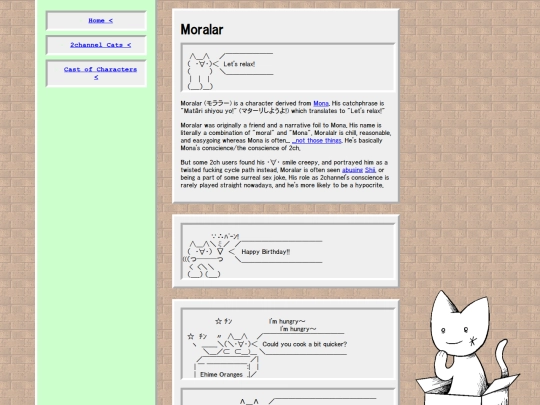Image resolution: width=540 pixels, height=405 pixels.
Task: Click paragraph starting 'But some 2ch users'
Action: pyautogui.click(x=285, y=174)
